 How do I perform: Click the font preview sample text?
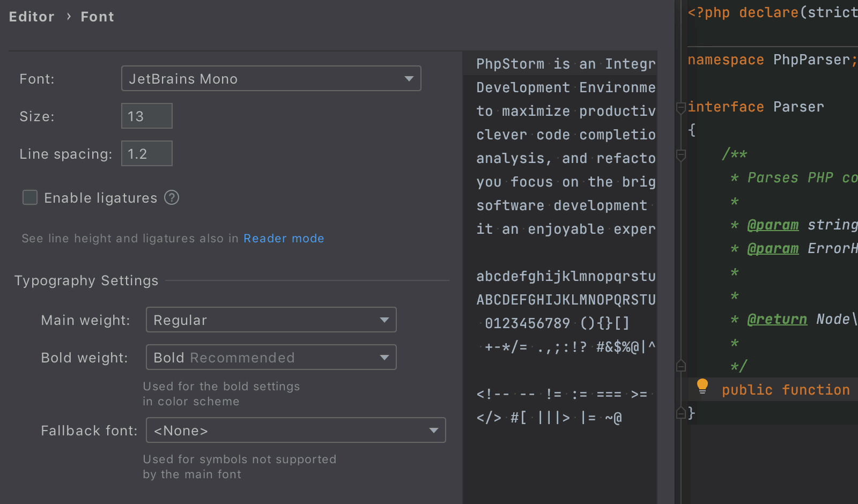[563, 146]
